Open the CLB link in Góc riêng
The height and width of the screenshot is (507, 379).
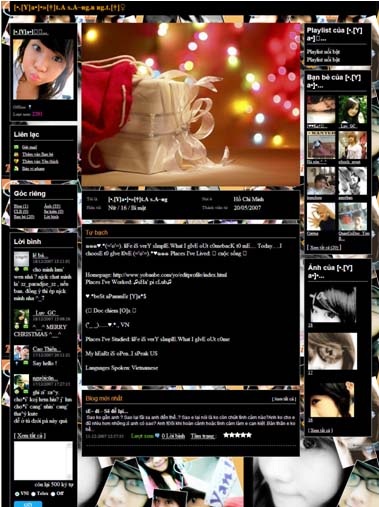pyautogui.click(x=21, y=212)
